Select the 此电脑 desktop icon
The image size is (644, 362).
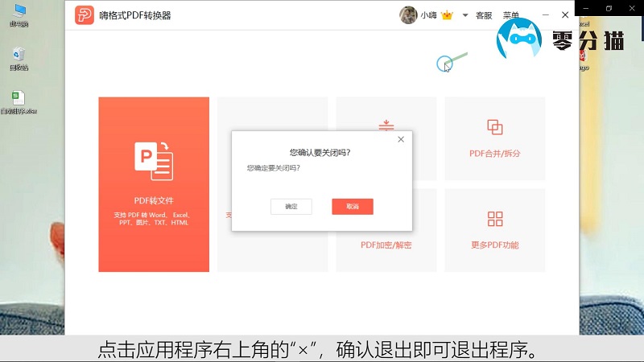tap(19, 15)
